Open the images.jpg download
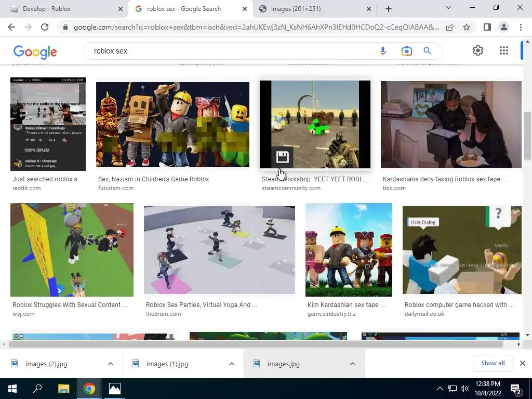 click(283, 364)
